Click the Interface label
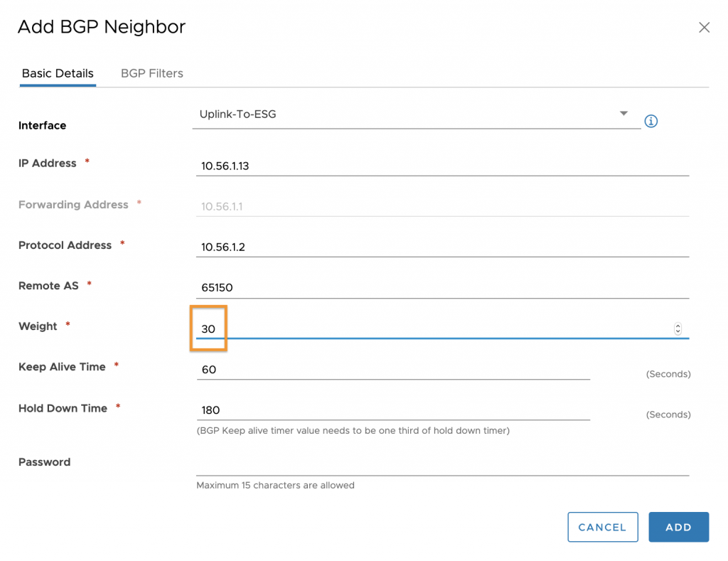The height and width of the screenshot is (561, 728). click(42, 125)
